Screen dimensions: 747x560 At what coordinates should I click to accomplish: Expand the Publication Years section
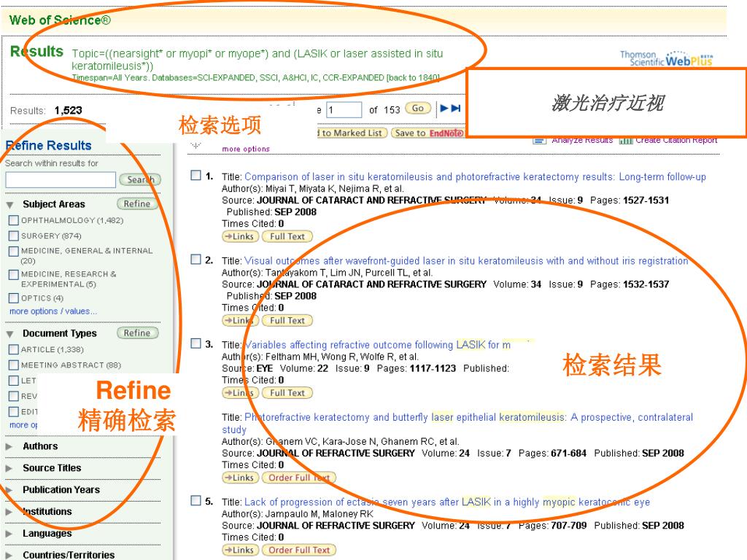tap(9, 490)
